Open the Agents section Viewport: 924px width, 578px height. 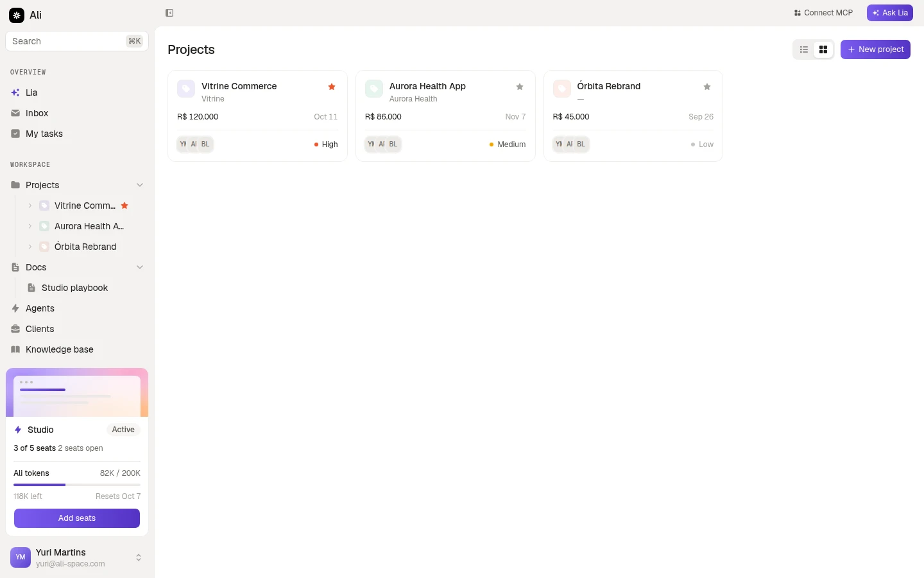point(77,308)
